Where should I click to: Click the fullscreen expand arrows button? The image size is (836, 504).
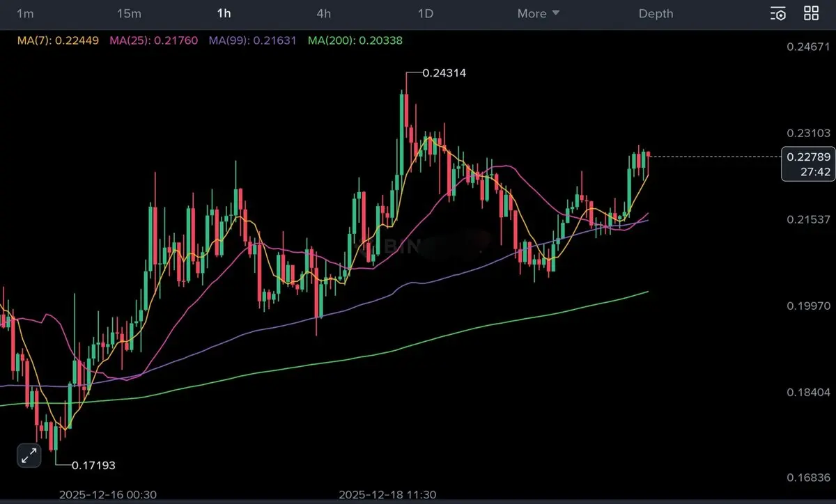point(29,456)
